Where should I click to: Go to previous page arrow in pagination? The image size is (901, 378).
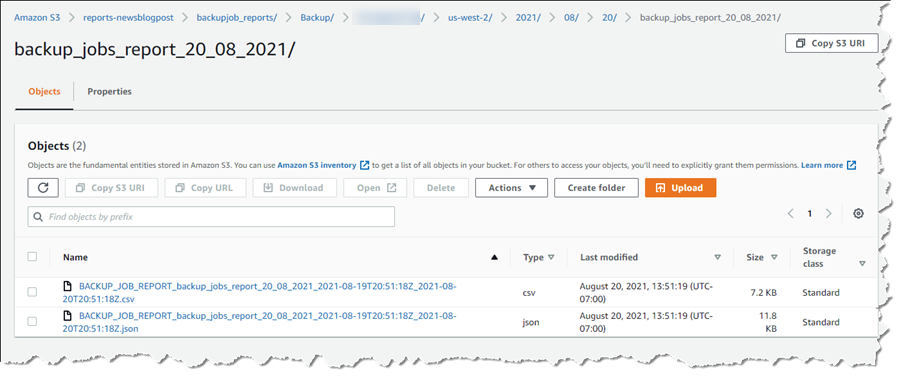pos(791,214)
